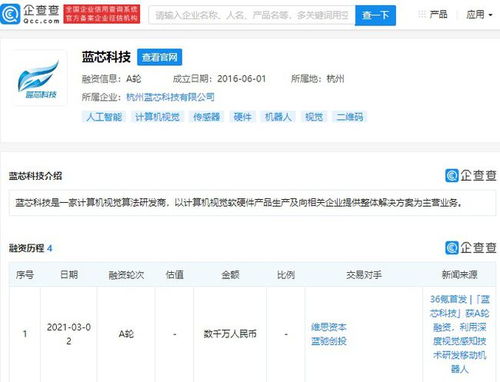Select the 传感器 tag

pos(206,117)
